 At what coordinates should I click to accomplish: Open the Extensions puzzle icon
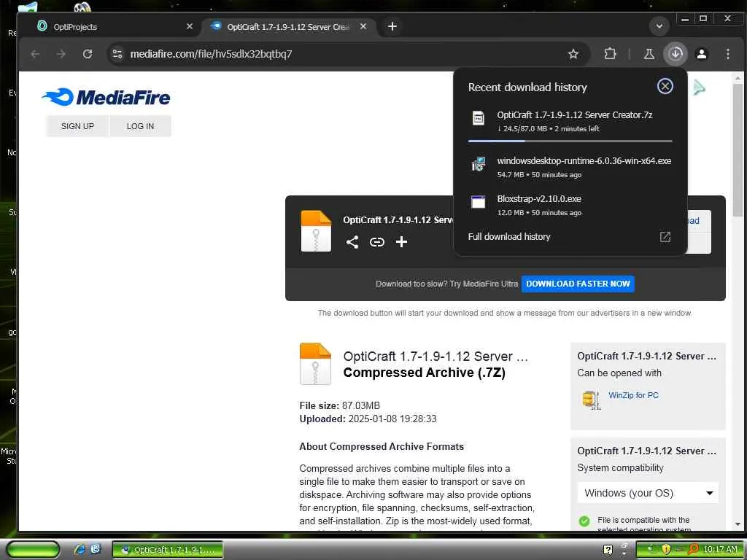(610, 54)
